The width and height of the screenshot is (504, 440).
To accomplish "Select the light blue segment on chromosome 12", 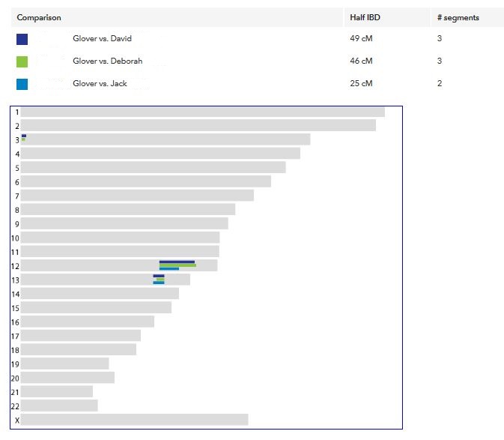I will pos(169,268).
